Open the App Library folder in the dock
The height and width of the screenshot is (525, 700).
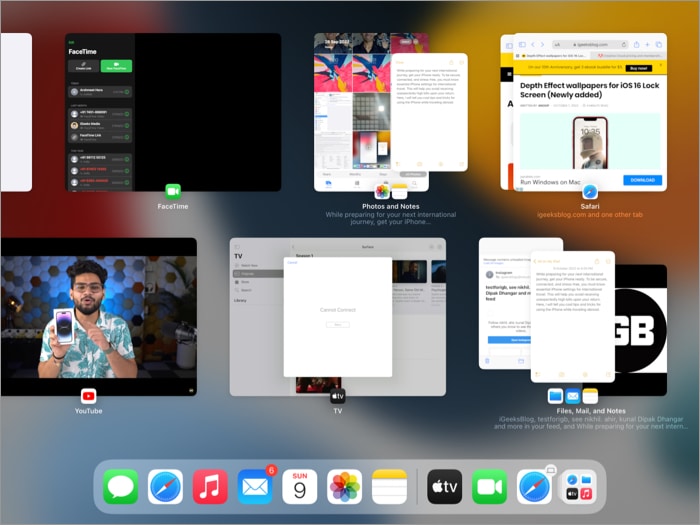tap(579, 487)
